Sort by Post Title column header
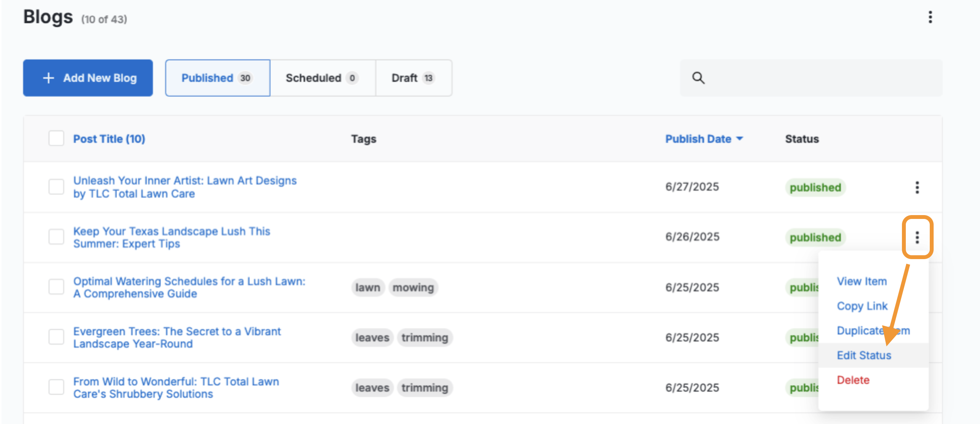The height and width of the screenshot is (424, 980). click(x=109, y=139)
